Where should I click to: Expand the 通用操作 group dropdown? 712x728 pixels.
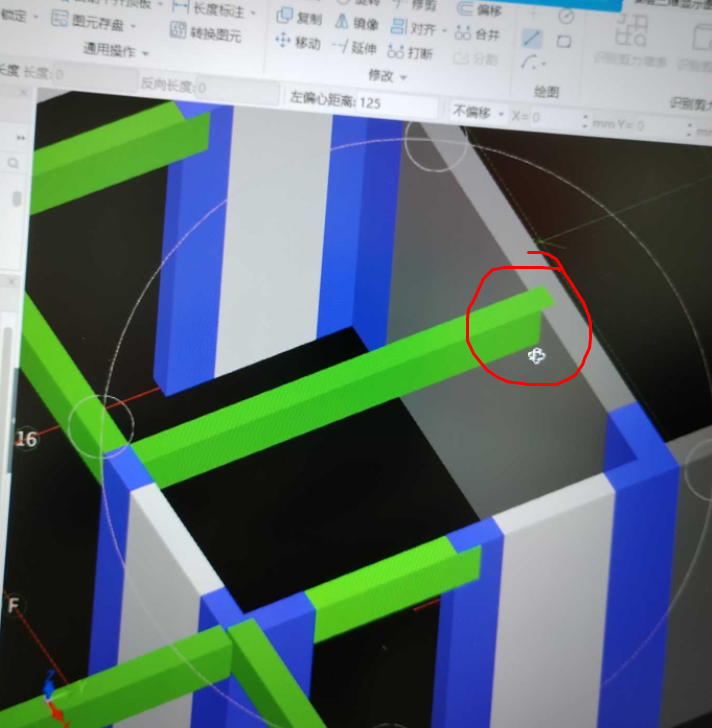click(145, 53)
